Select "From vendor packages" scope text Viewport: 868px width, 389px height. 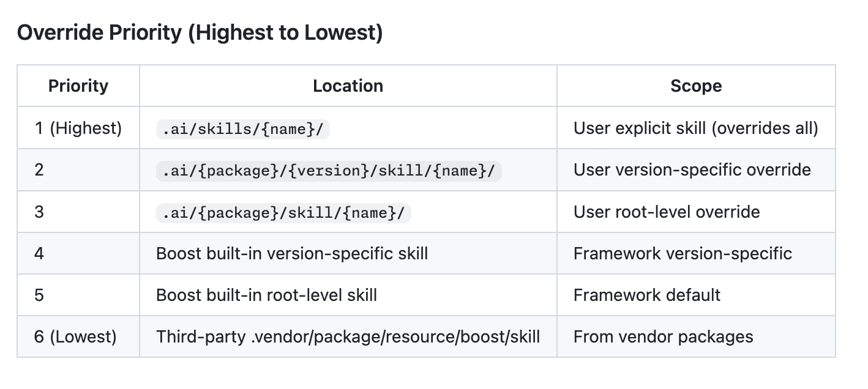point(663,336)
